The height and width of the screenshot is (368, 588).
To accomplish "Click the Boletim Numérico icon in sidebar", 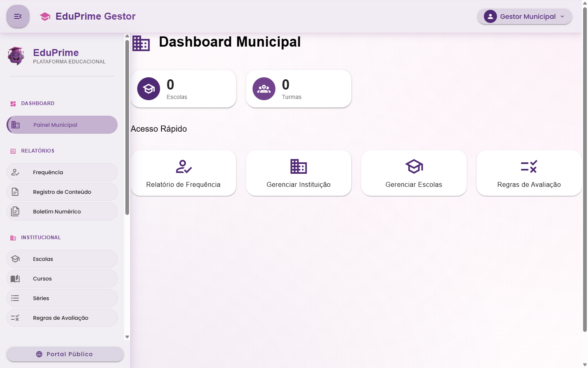I will click(15, 211).
